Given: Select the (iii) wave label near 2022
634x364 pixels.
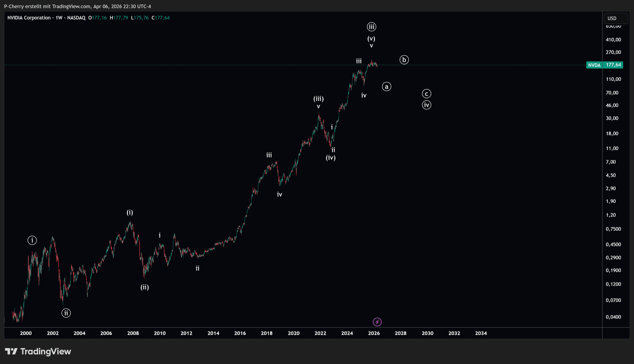Looking at the screenshot, I should [318, 99].
